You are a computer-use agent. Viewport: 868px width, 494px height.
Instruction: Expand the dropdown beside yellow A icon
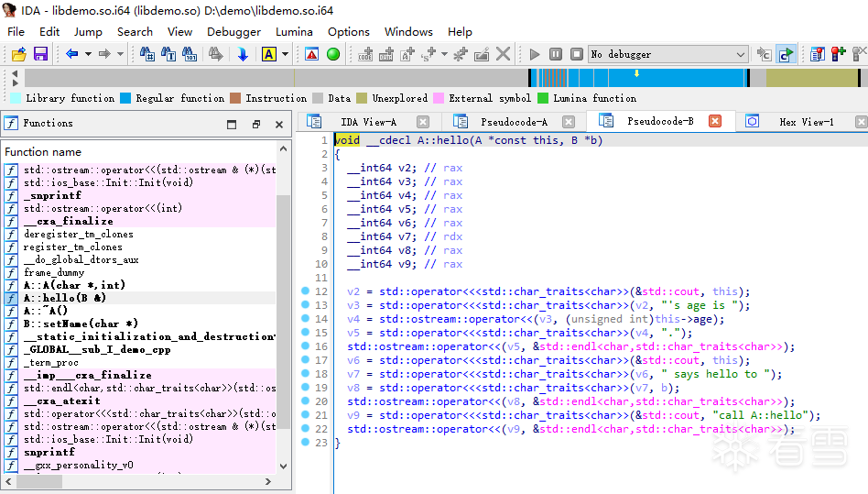coord(285,54)
